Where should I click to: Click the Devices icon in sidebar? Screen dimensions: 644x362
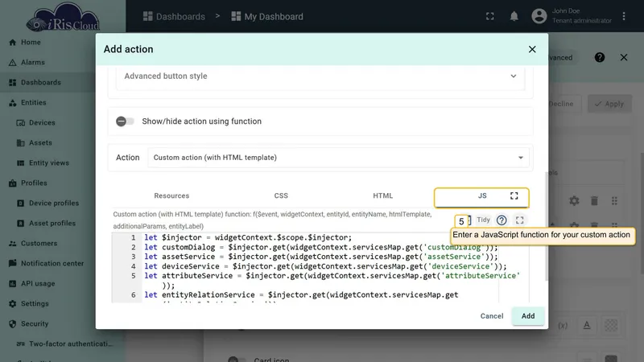(21, 123)
